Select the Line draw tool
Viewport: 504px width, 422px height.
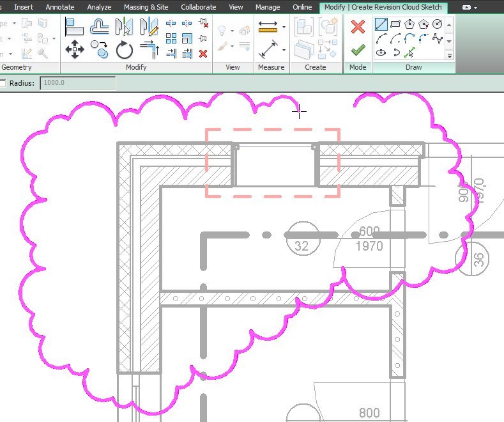click(x=381, y=24)
